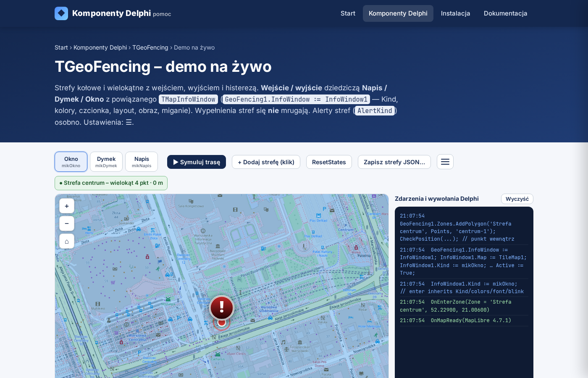Click GeoFencing1.Zones.AddPolygon log entry
This screenshot has height=378, width=588.
[464, 227]
